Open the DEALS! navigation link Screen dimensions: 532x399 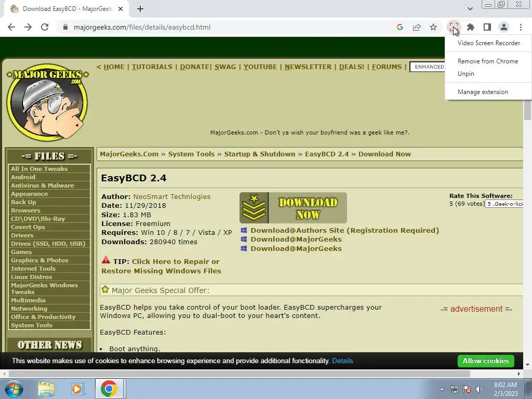[352, 67]
